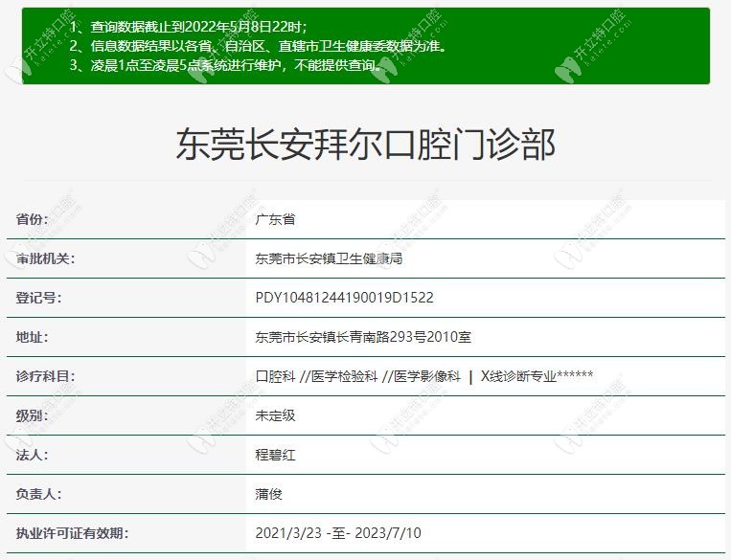Click the 广东省 value
This screenshot has width=731, height=560.
(275, 219)
